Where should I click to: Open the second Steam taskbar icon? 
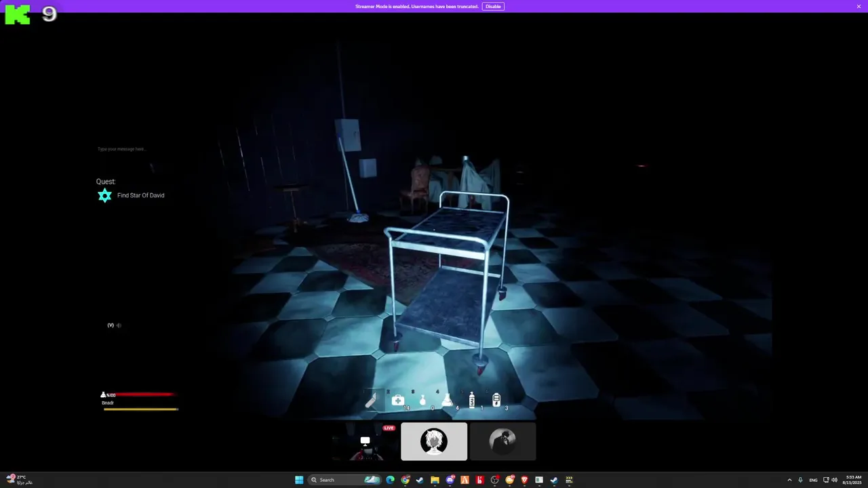[x=554, y=480]
